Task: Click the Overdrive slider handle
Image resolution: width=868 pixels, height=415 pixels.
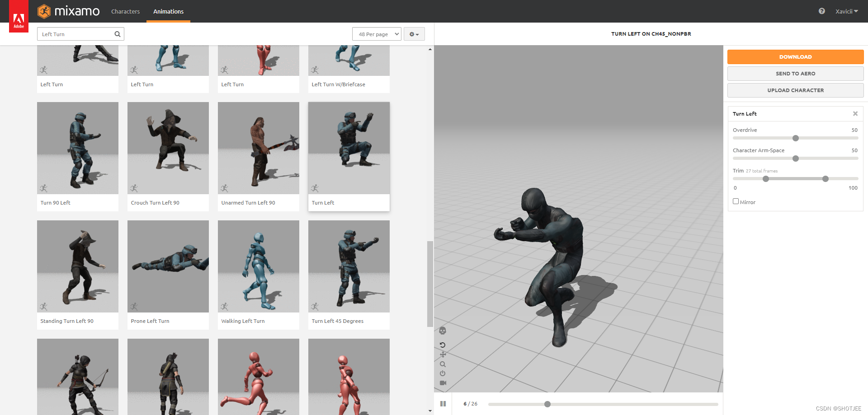Action: [796, 138]
